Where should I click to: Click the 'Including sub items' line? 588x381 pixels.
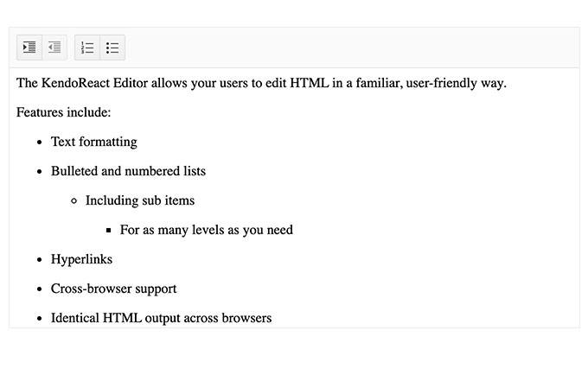140,200
